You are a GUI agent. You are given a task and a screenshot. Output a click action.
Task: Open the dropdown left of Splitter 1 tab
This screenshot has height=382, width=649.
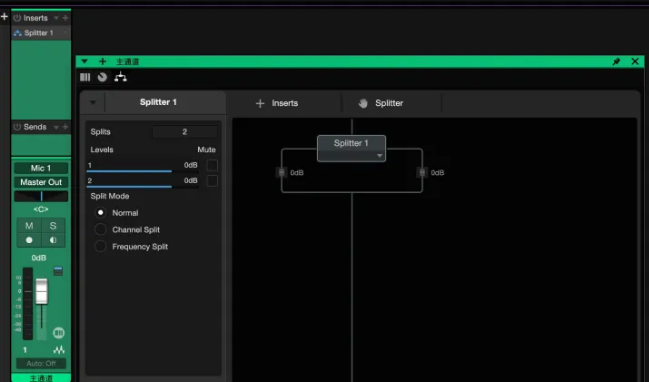(x=93, y=102)
